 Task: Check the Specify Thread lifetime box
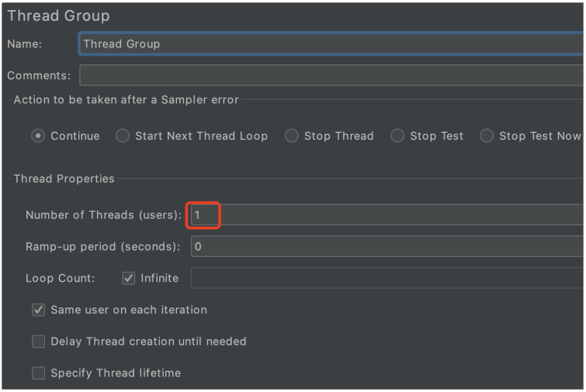click(x=39, y=373)
